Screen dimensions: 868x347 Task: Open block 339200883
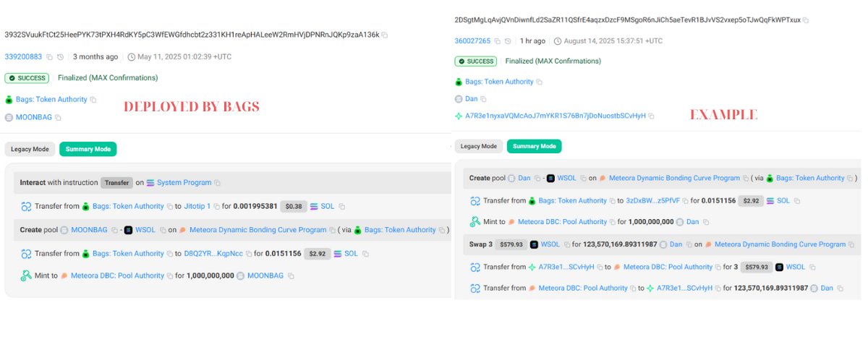(23, 56)
